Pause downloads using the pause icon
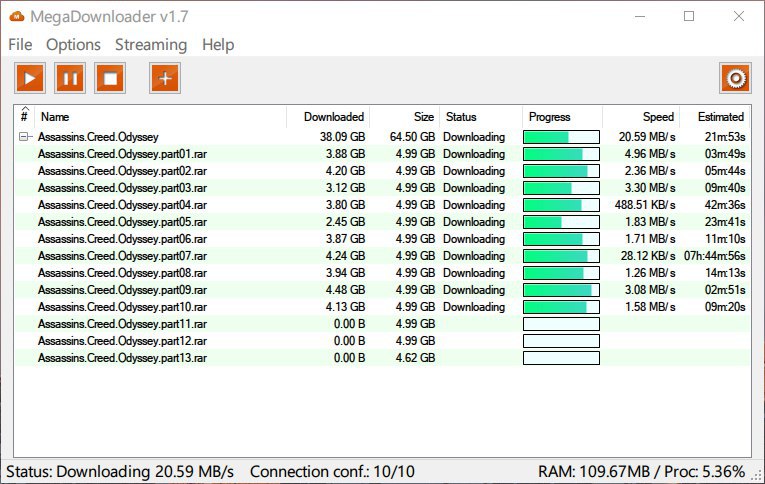Viewport: 765px width, 484px height. click(x=70, y=78)
